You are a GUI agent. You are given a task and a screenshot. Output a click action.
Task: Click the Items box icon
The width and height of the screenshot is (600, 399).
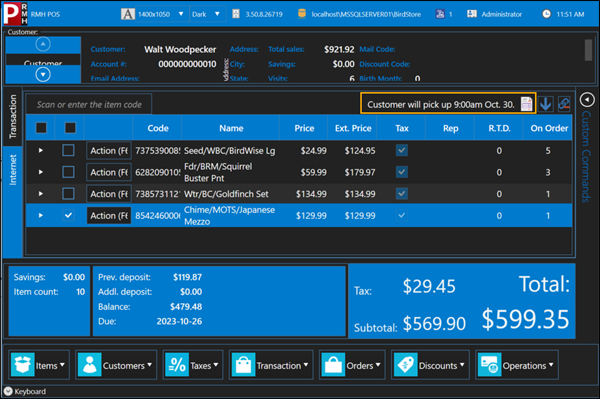pyautogui.click(x=23, y=365)
